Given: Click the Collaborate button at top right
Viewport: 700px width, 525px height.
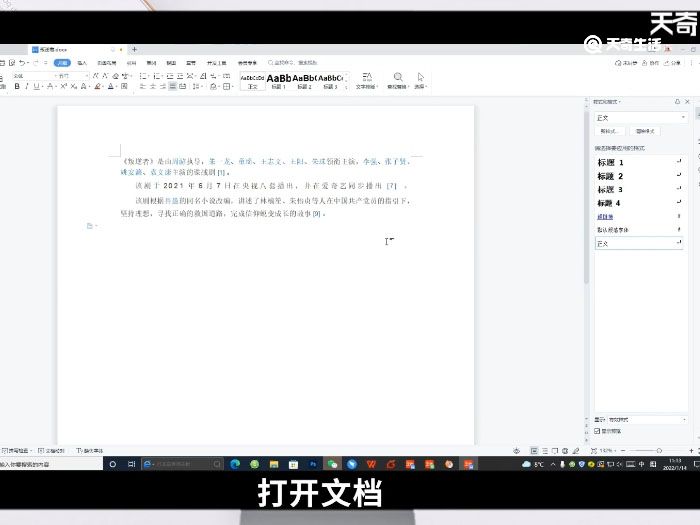Looking at the screenshot, I should click(x=650, y=63).
